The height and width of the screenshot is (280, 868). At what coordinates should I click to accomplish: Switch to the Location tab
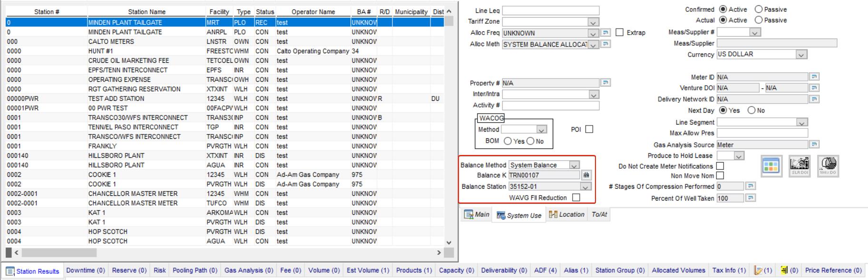pyautogui.click(x=566, y=215)
